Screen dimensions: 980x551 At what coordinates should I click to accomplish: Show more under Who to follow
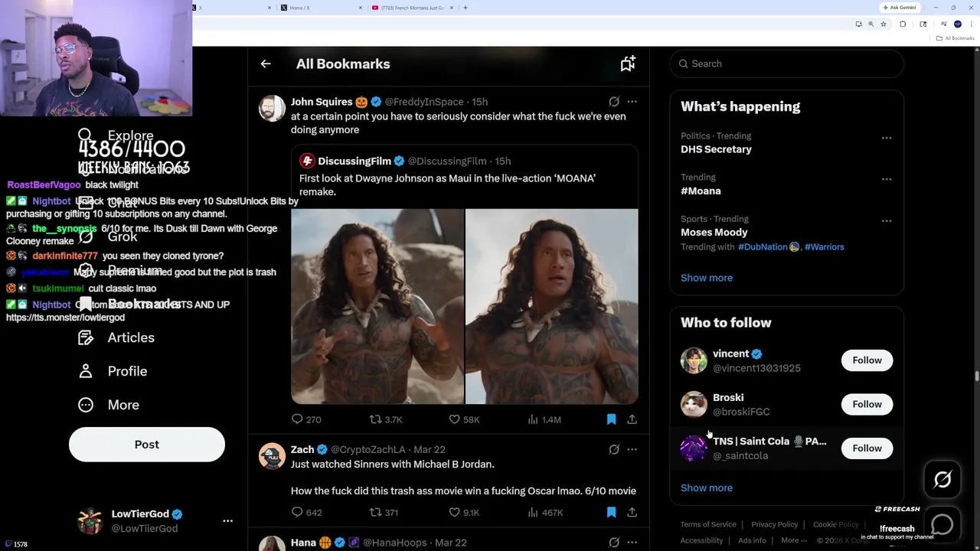(707, 488)
